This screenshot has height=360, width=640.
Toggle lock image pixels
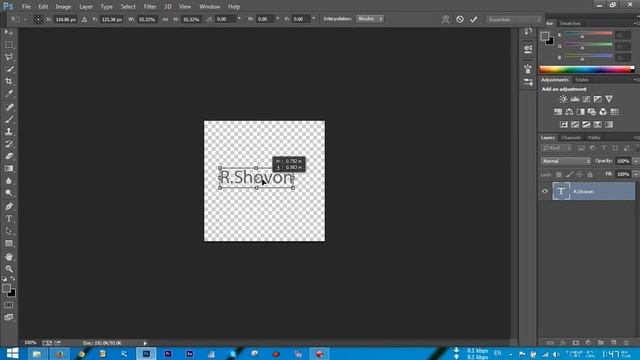569,174
